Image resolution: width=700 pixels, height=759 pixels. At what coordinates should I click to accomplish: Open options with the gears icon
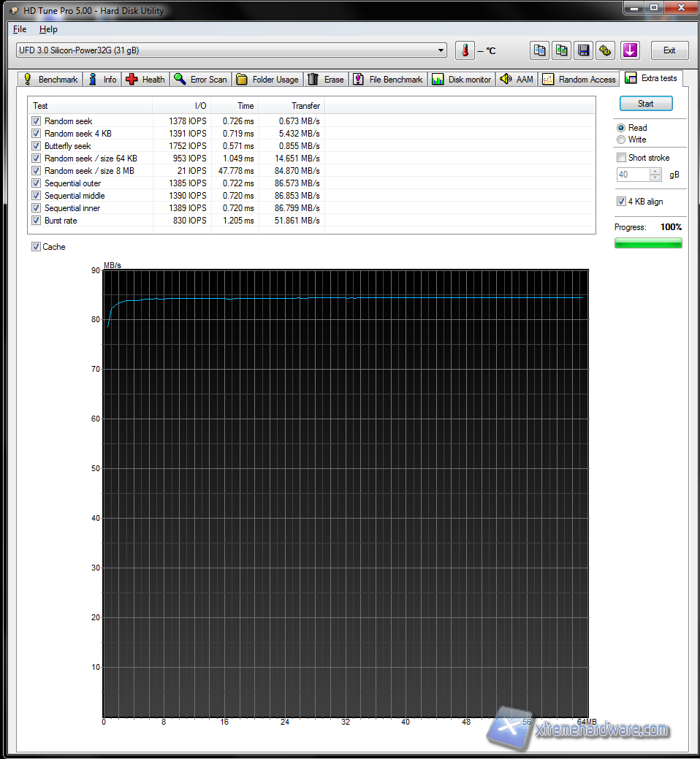click(x=605, y=50)
